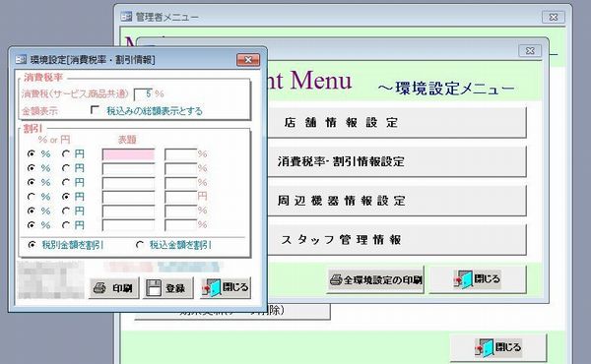Select 円 radio in fifth discount row
Viewport: 591px width, 364px height.
pos(66,211)
